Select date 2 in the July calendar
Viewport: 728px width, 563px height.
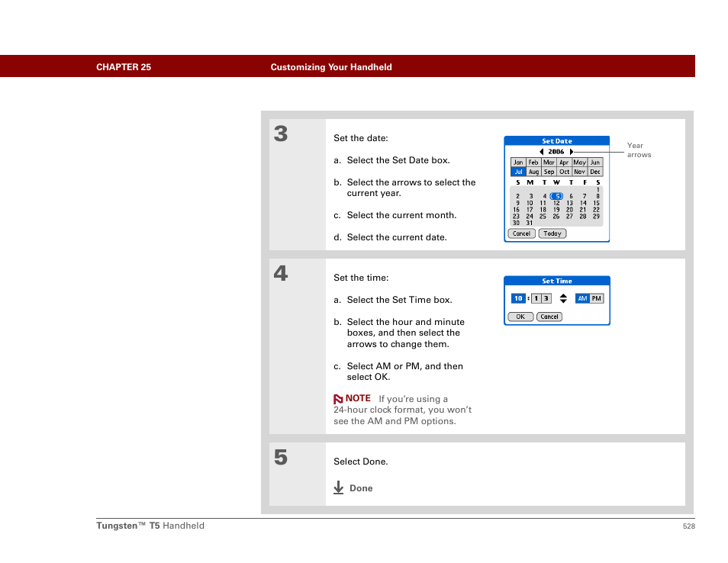click(x=517, y=196)
